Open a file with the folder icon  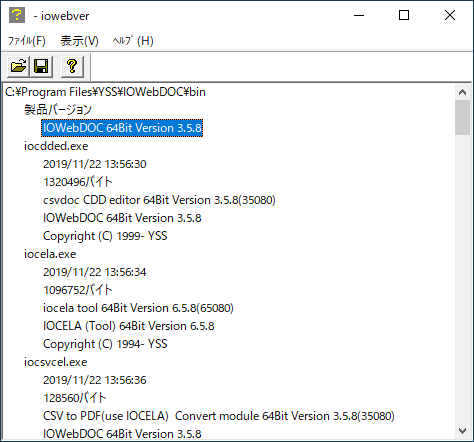click(19, 67)
